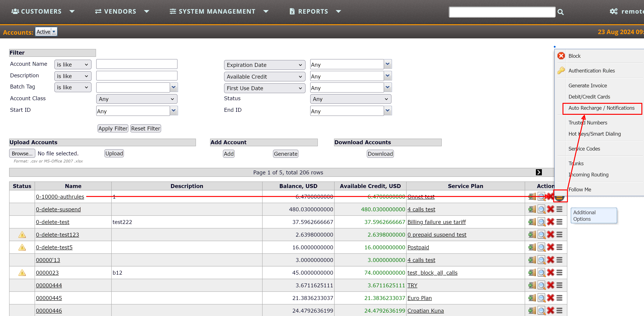Click the magnifier view icon for 0-delete-test
This screenshot has width=644, height=316.
pos(541,222)
